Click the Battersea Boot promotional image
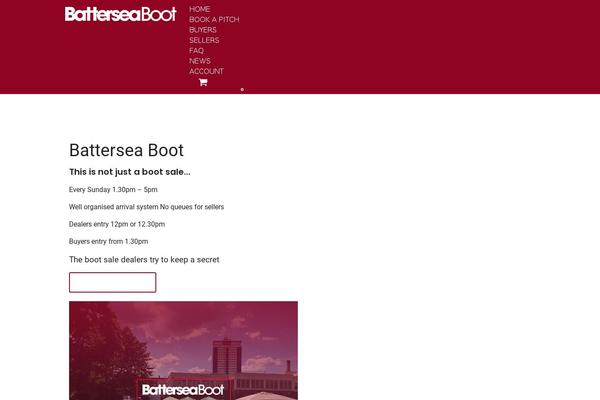This screenshot has width=600, height=400. click(x=183, y=351)
